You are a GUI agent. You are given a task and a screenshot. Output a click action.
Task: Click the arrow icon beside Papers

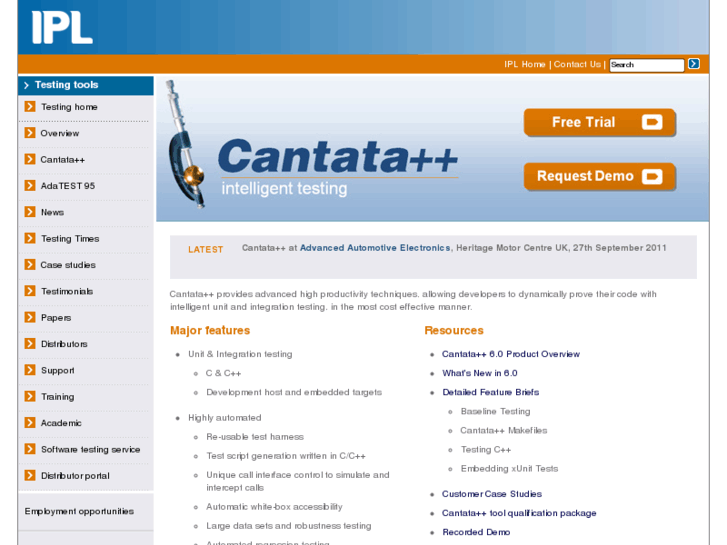click(30, 317)
